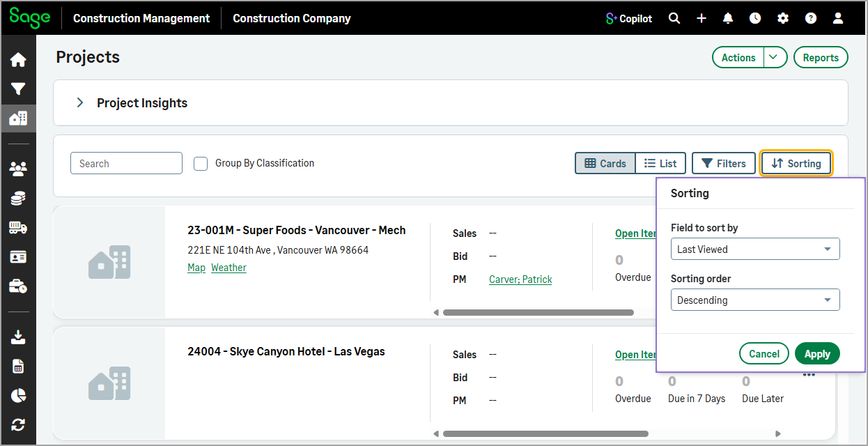Open the spreadsheet document icon in sidebar

click(x=18, y=366)
